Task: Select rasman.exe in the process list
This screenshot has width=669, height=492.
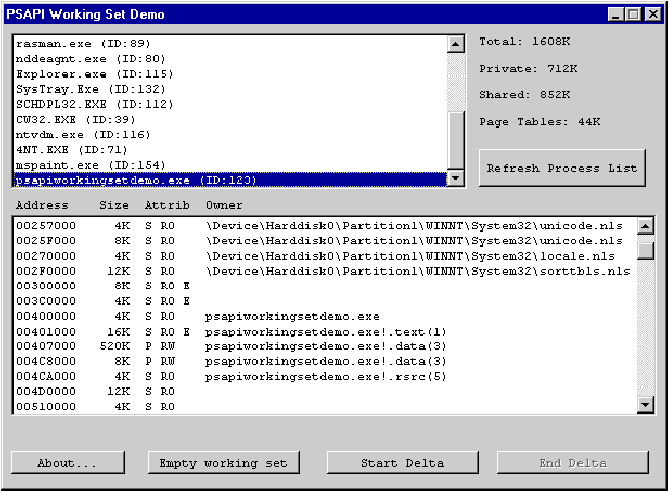Action: coord(83,44)
